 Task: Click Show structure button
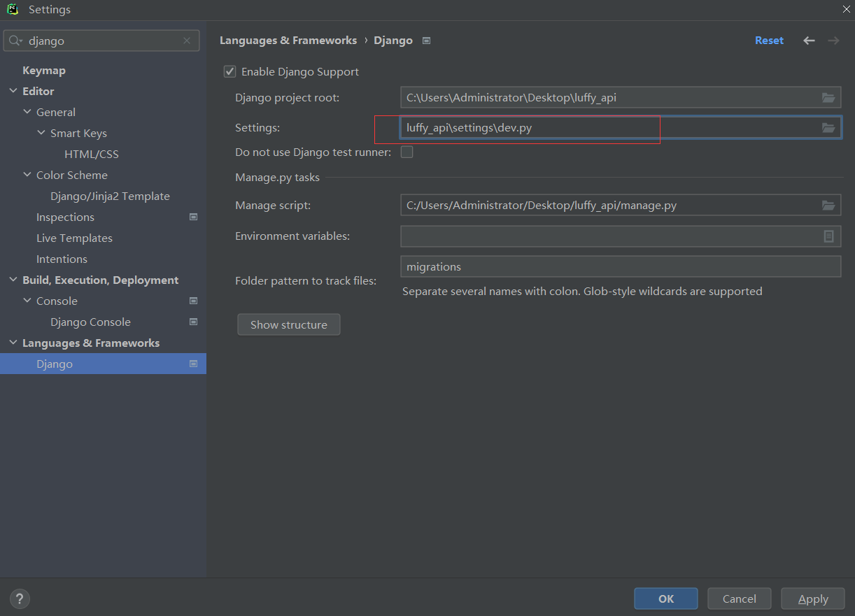pyautogui.click(x=289, y=324)
